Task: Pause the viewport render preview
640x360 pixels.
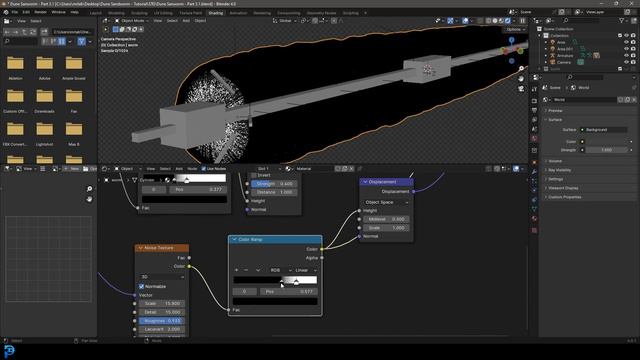Action: [522, 20]
